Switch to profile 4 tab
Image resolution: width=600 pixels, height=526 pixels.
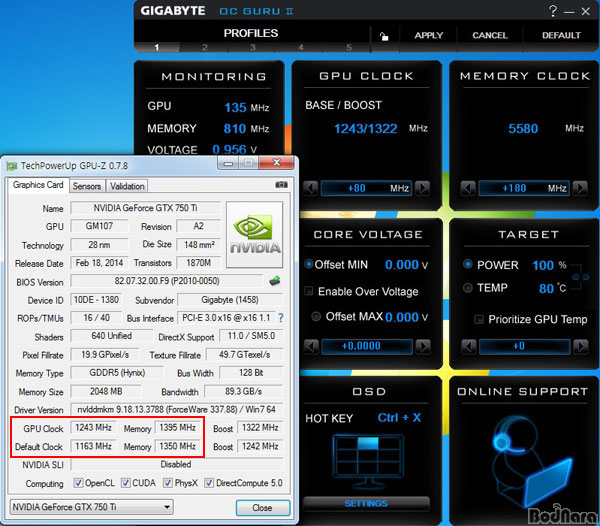[301, 47]
